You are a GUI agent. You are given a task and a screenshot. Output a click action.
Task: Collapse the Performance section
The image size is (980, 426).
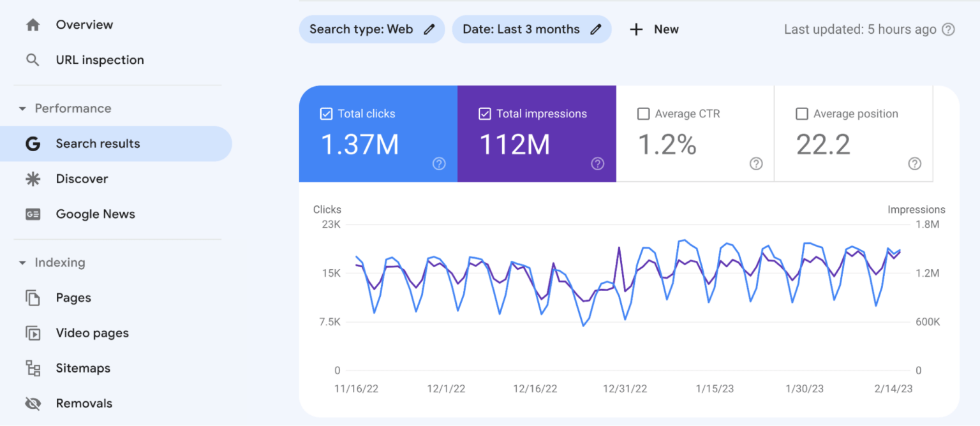click(x=23, y=109)
